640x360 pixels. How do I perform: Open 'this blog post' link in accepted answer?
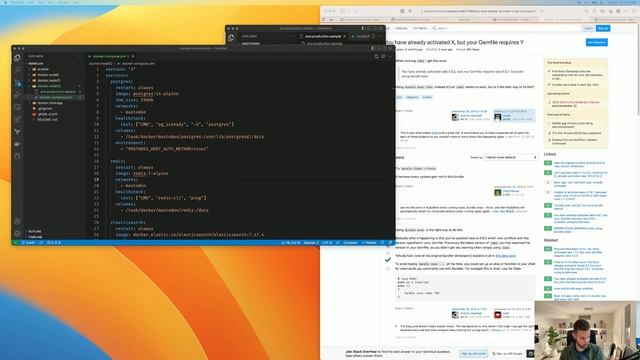(505, 256)
